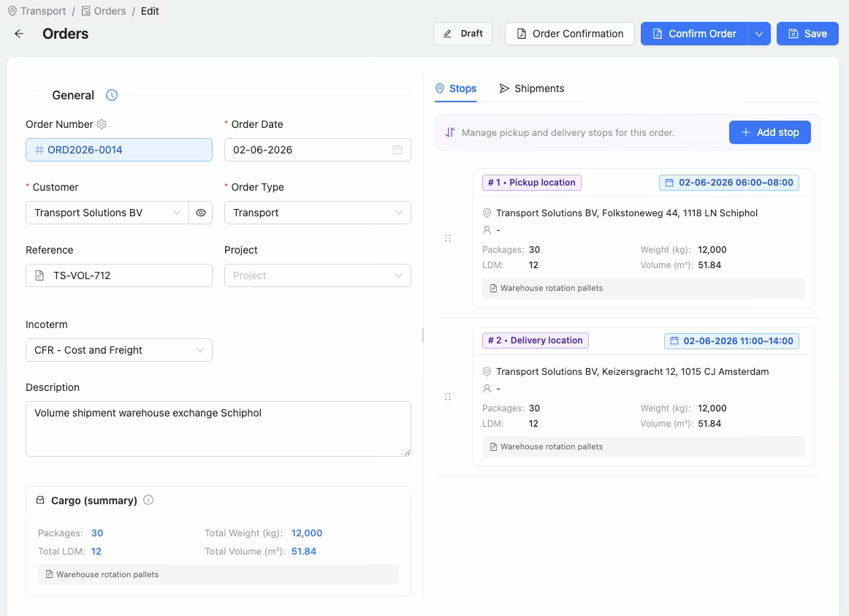Go back using the left arrow icon
Image resolution: width=849 pixels, height=616 pixels.
point(19,34)
